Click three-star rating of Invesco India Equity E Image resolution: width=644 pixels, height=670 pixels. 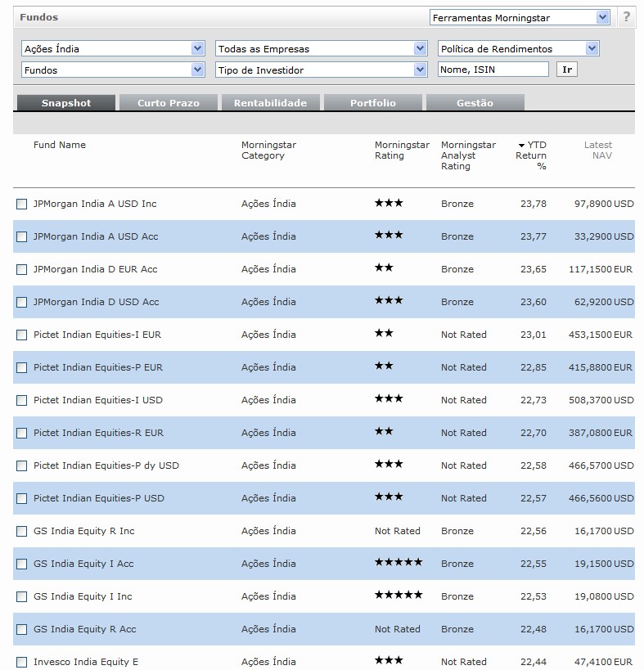[x=389, y=661]
